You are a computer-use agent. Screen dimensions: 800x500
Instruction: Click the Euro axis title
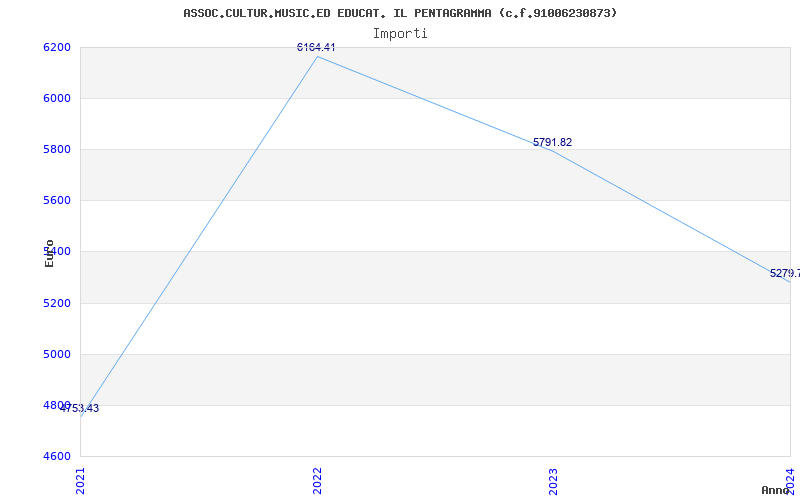coord(49,253)
